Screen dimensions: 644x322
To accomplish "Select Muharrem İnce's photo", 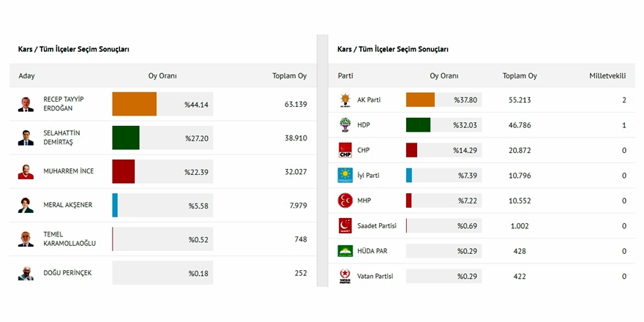I will tap(26, 172).
